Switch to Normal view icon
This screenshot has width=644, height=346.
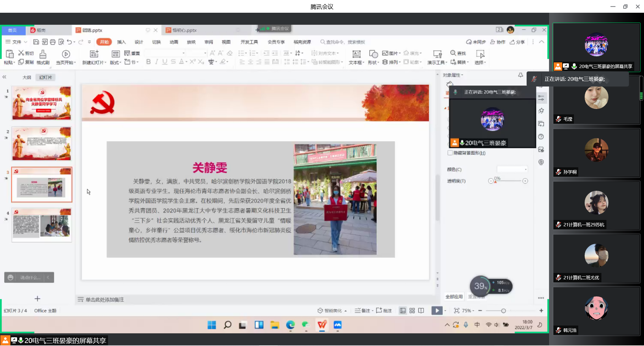tap(403, 310)
